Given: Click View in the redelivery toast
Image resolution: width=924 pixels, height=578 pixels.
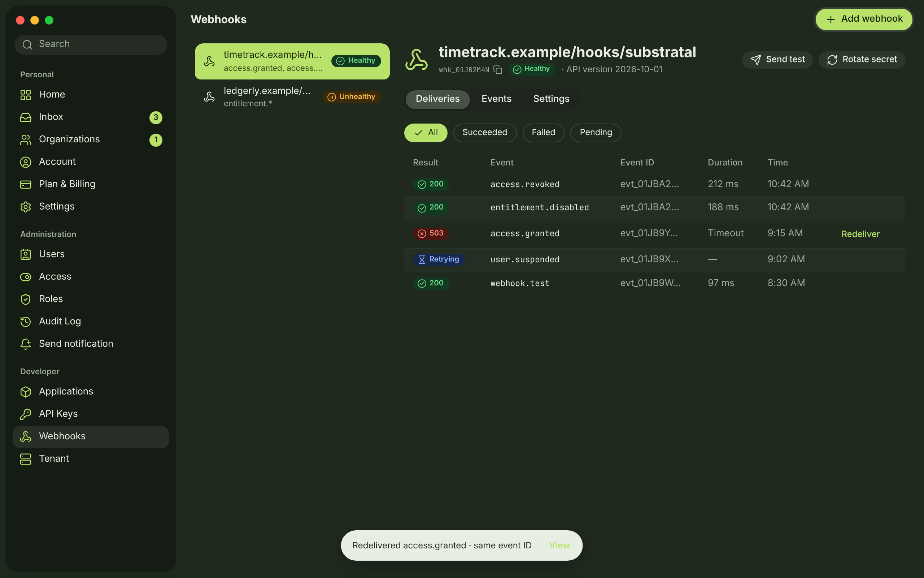Looking at the screenshot, I should 559,545.
